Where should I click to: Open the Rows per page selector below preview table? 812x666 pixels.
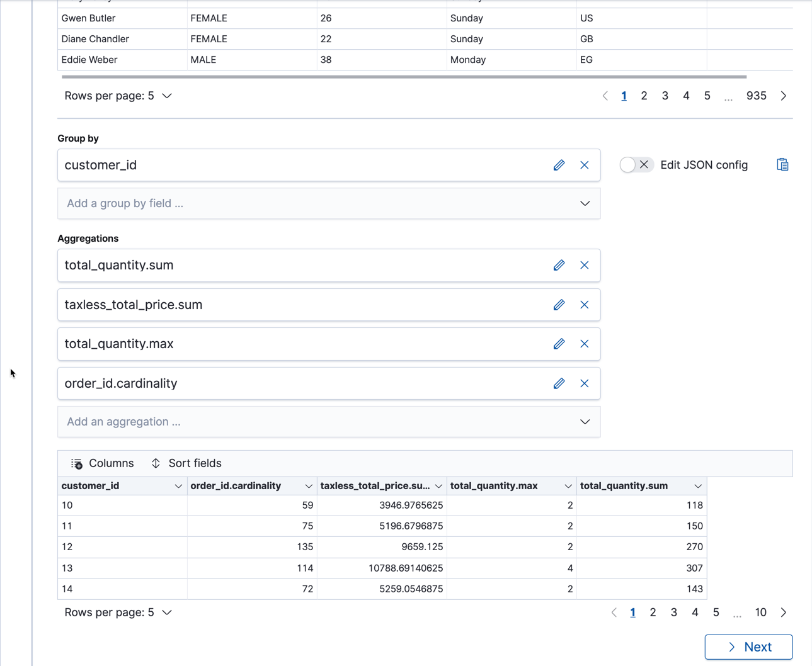(118, 612)
